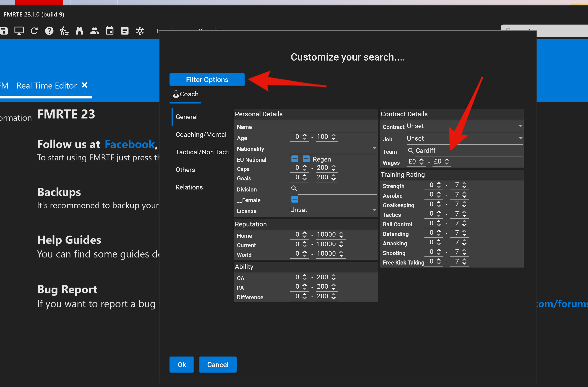Click the binoculars scout search icon

79,31
